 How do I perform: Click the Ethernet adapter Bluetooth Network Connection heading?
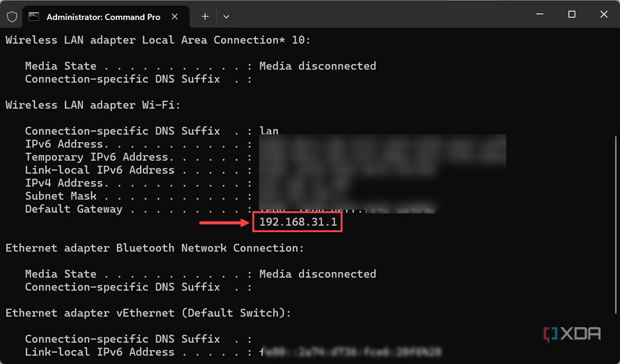click(154, 248)
